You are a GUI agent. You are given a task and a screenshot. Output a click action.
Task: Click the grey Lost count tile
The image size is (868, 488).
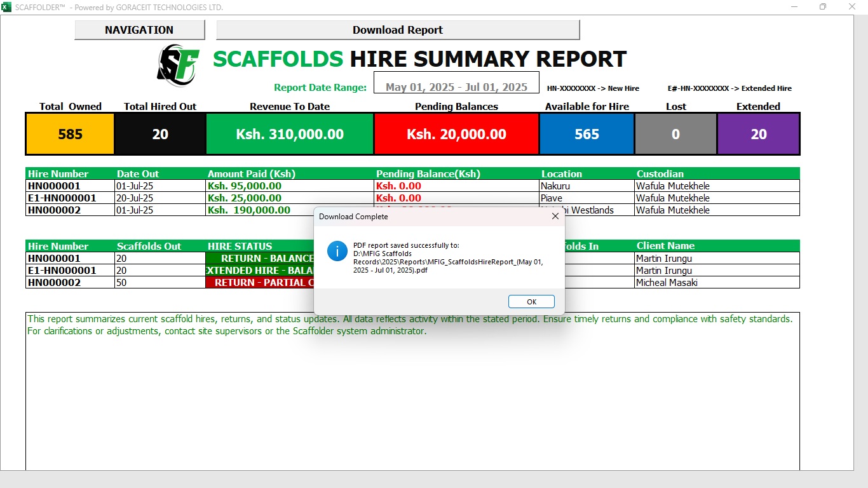675,134
